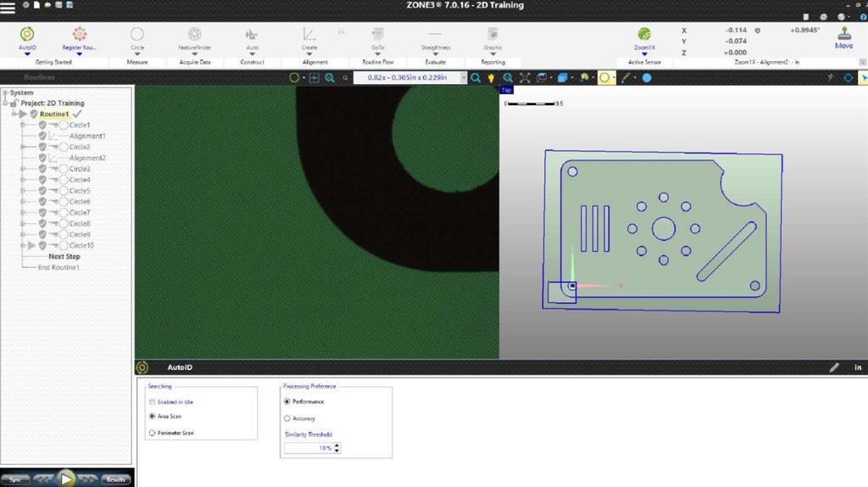Choose the Circle measure tool
The width and height of the screenshot is (868, 487).
click(136, 34)
